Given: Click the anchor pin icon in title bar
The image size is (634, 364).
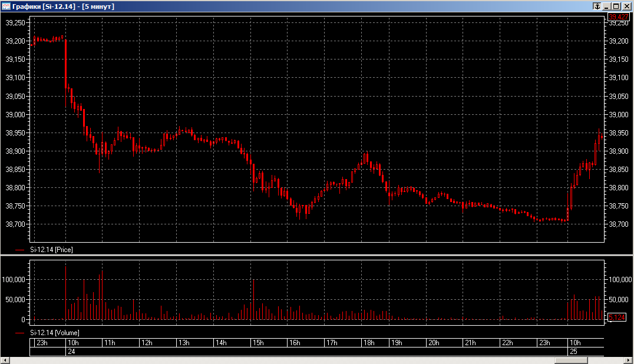Looking at the screenshot, I should click(x=597, y=6).
